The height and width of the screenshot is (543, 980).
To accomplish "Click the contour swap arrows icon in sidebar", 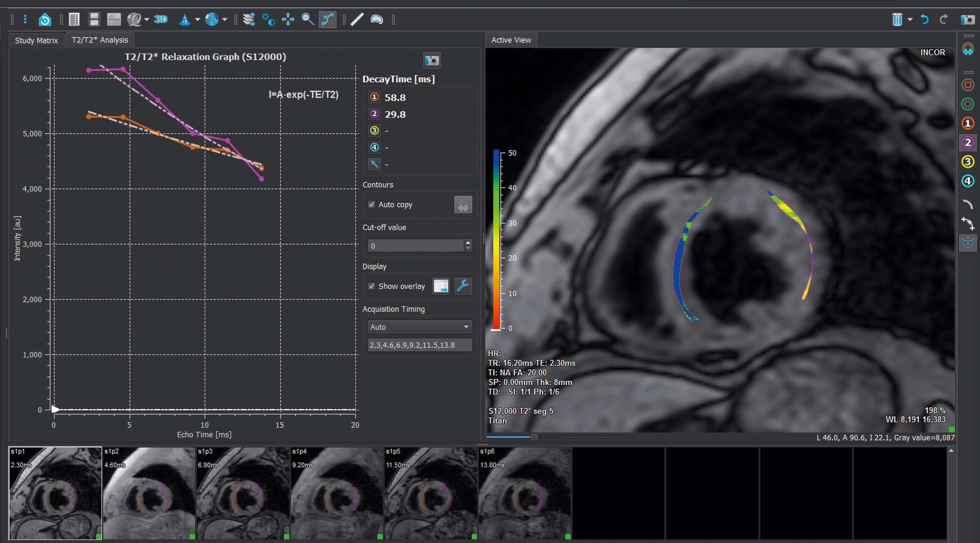I will [968, 50].
